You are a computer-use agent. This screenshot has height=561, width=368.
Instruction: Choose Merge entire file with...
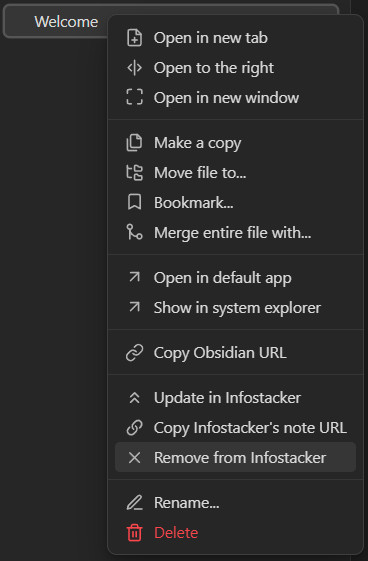[235, 233]
